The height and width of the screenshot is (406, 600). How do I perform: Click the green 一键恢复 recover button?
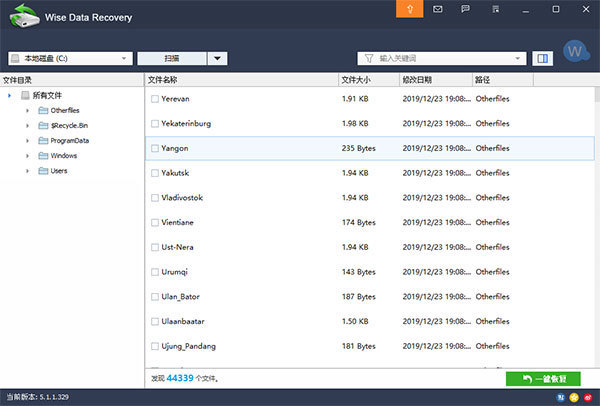click(x=543, y=379)
